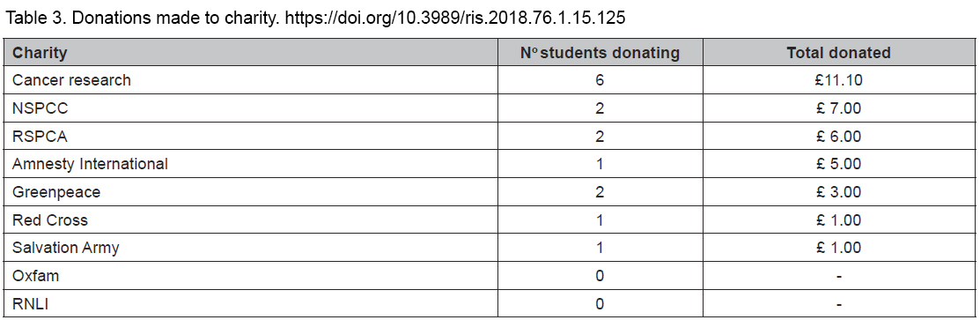Click the 6 students count for Cancer research

pos(600,80)
